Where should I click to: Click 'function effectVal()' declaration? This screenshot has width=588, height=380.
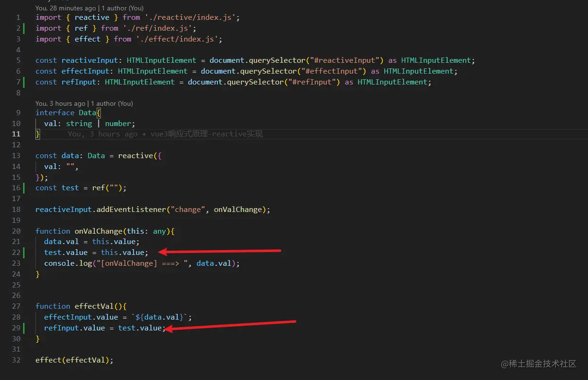pyautogui.click(x=81, y=306)
